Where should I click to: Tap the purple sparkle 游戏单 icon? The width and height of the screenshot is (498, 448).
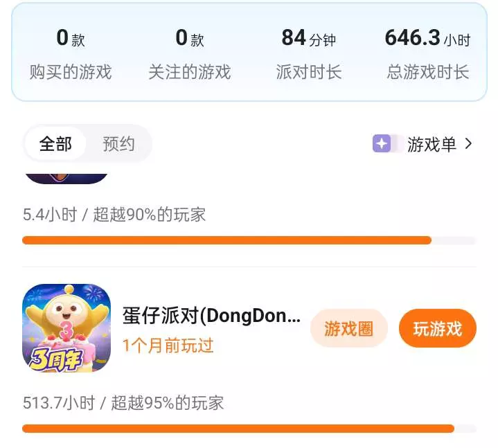[x=382, y=143]
